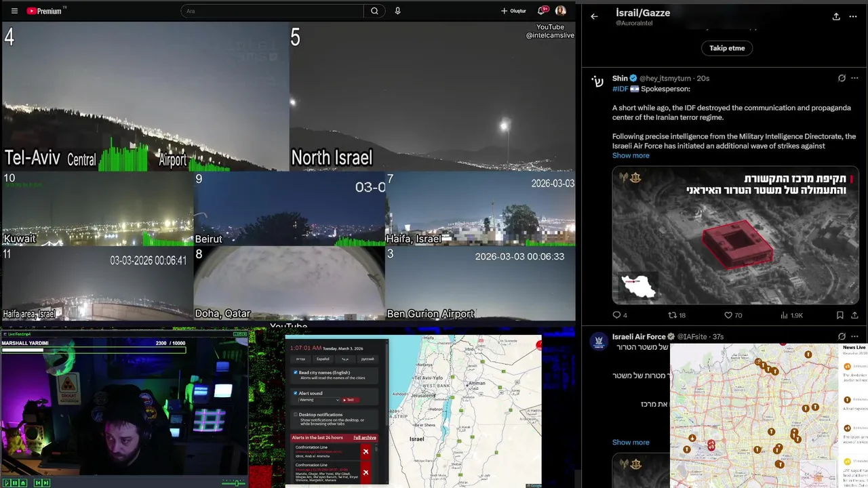
Task: Open Israeli Air Force profile avatar
Action: pyautogui.click(x=598, y=340)
